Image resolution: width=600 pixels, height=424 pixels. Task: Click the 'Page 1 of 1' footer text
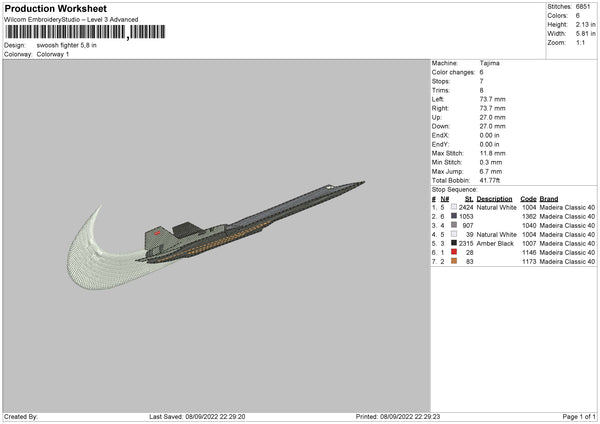(579, 416)
